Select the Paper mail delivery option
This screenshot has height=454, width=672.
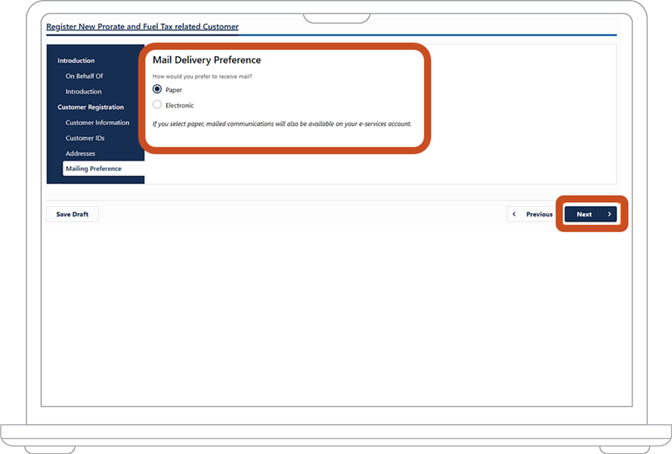pos(157,89)
